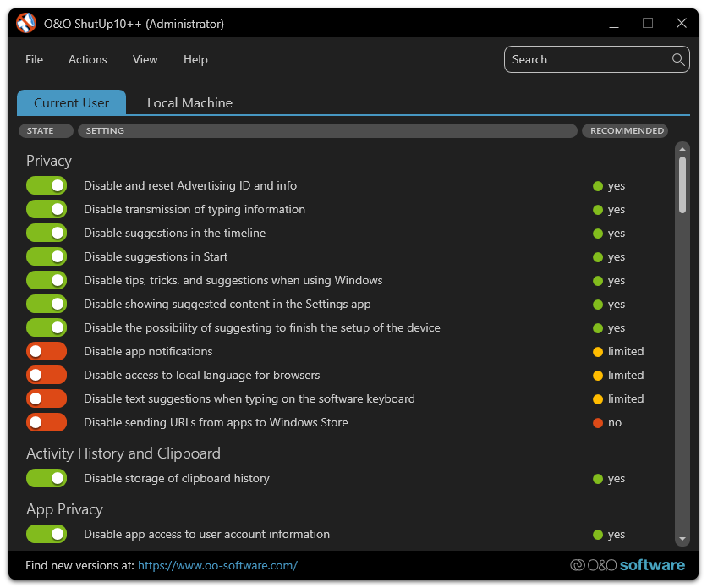
Task: Switch off Disable suggestions in Start
Action: tap(47, 256)
